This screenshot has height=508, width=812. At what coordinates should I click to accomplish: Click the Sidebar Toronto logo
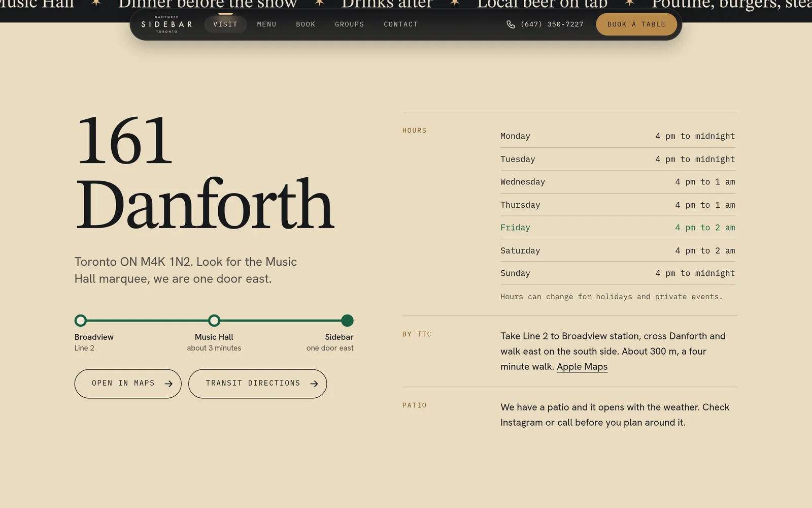166,24
